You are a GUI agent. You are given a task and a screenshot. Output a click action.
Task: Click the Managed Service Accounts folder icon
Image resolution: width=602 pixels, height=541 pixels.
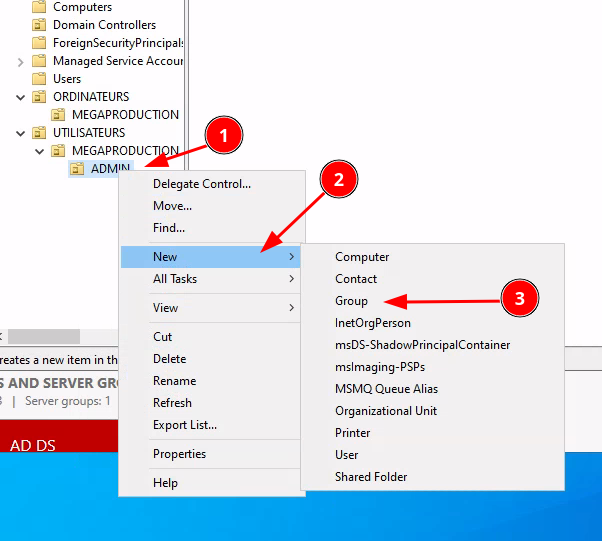40,61
